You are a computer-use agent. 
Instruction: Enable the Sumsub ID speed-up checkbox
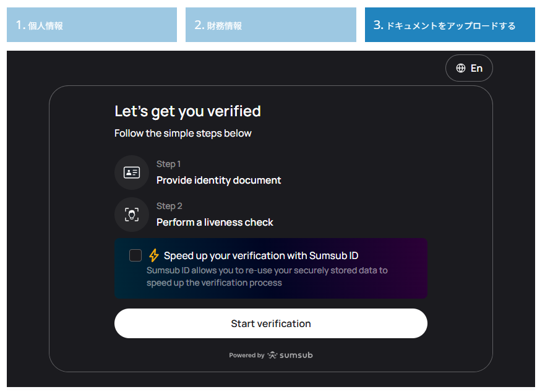click(135, 255)
